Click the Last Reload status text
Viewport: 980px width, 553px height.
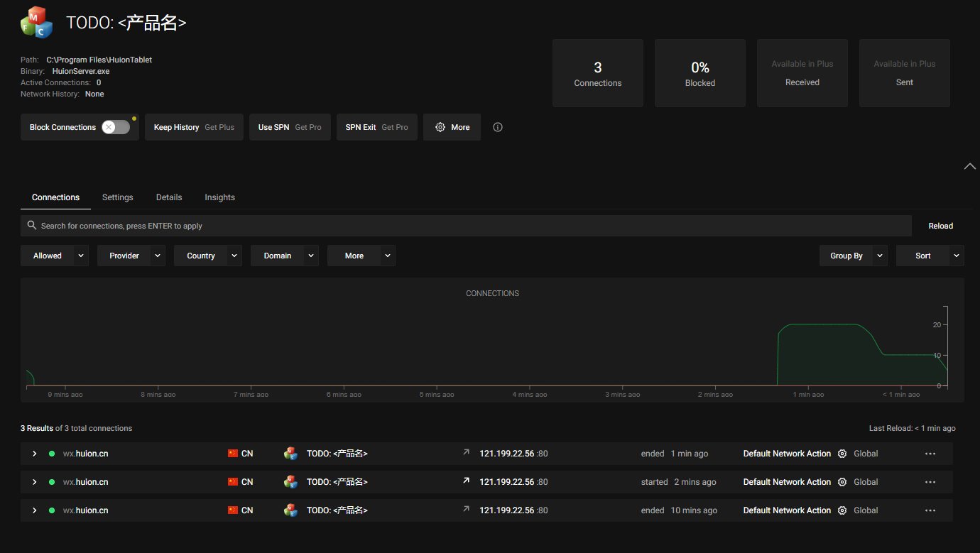click(x=912, y=428)
